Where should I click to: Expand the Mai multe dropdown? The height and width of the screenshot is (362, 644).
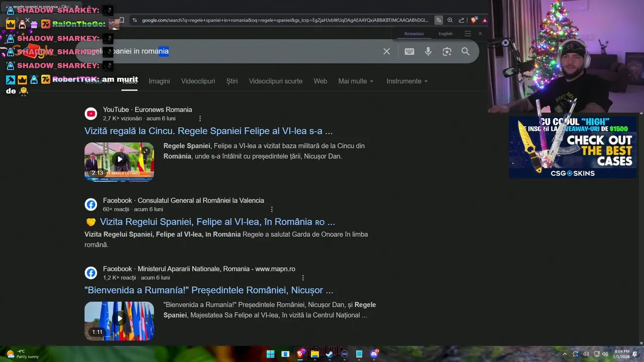click(x=356, y=81)
